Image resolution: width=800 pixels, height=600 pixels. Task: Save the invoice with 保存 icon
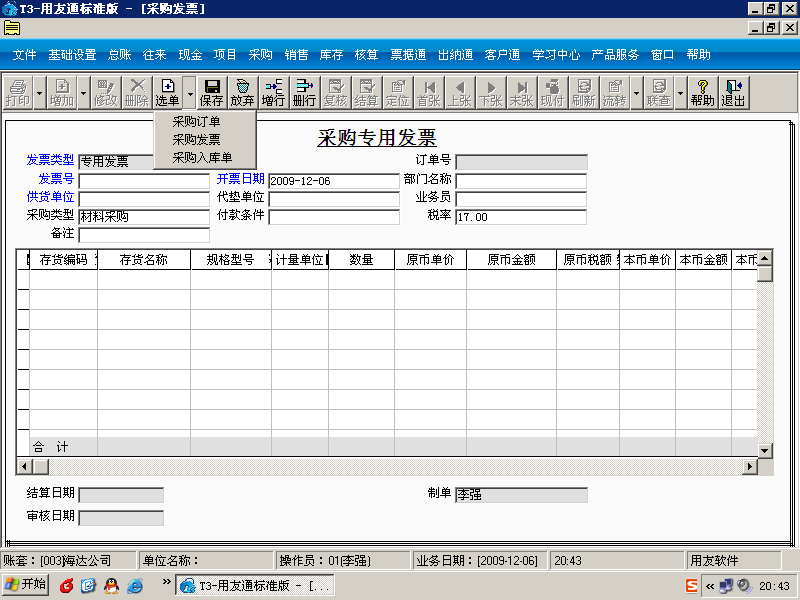(211, 92)
